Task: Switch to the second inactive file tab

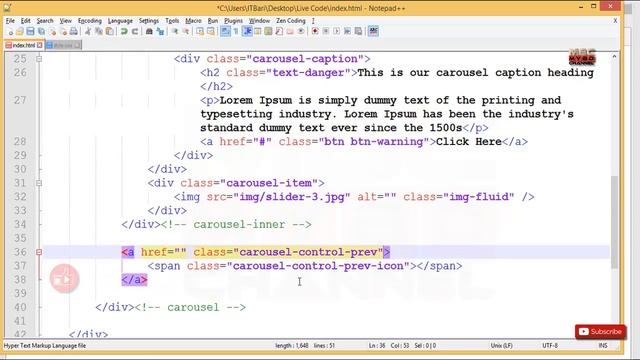Action: coord(63,45)
